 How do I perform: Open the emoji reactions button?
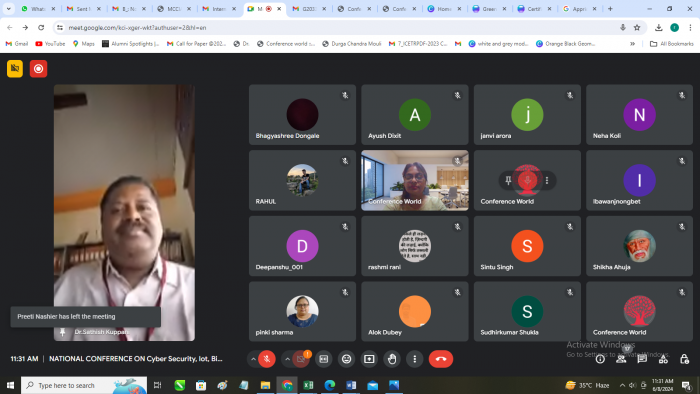click(346, 359)
